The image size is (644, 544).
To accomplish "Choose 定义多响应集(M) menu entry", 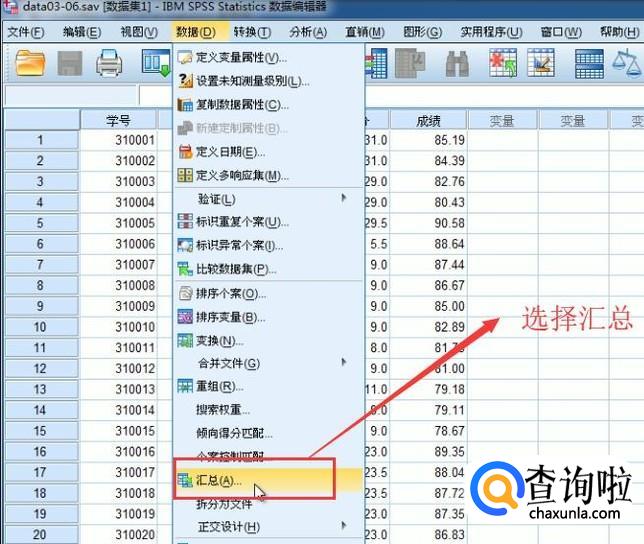I will [x=269, y=175].
